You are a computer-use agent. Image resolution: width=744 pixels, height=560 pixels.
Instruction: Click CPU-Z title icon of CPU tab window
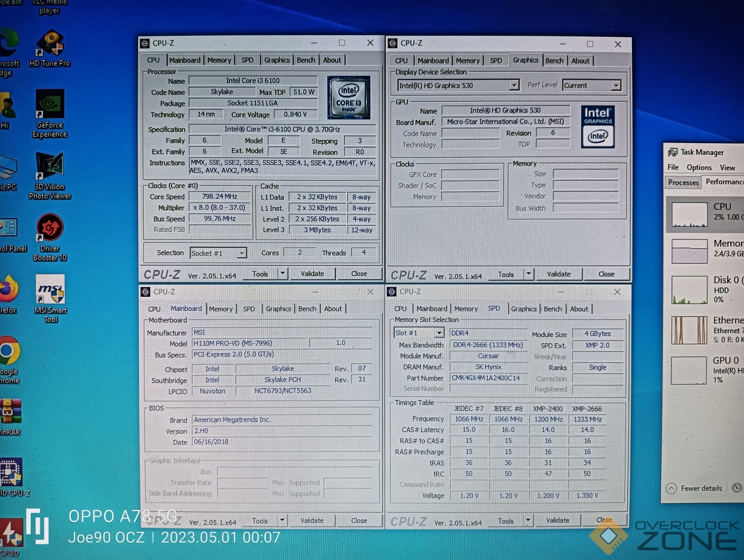145,43
